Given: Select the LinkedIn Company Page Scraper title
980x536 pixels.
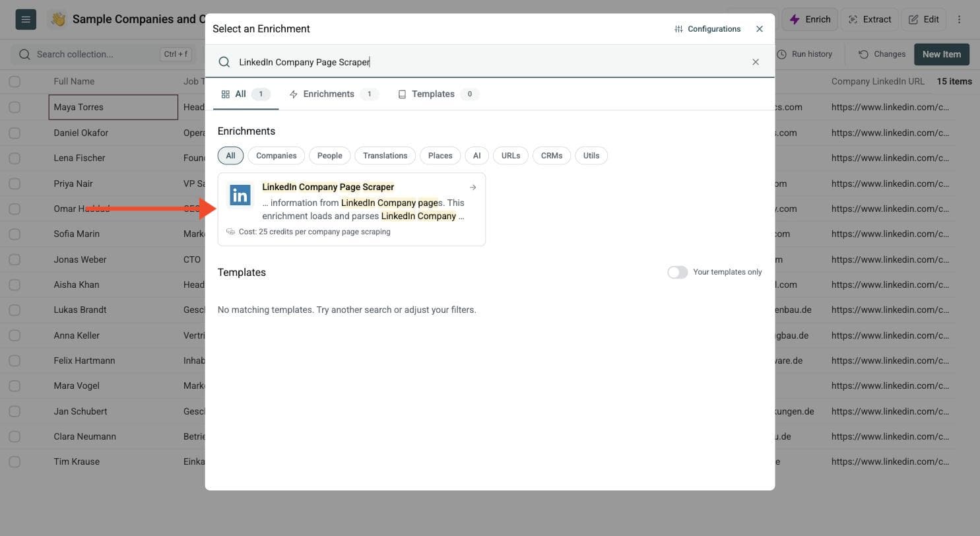Looking at the screenshot, I should 328,187.
